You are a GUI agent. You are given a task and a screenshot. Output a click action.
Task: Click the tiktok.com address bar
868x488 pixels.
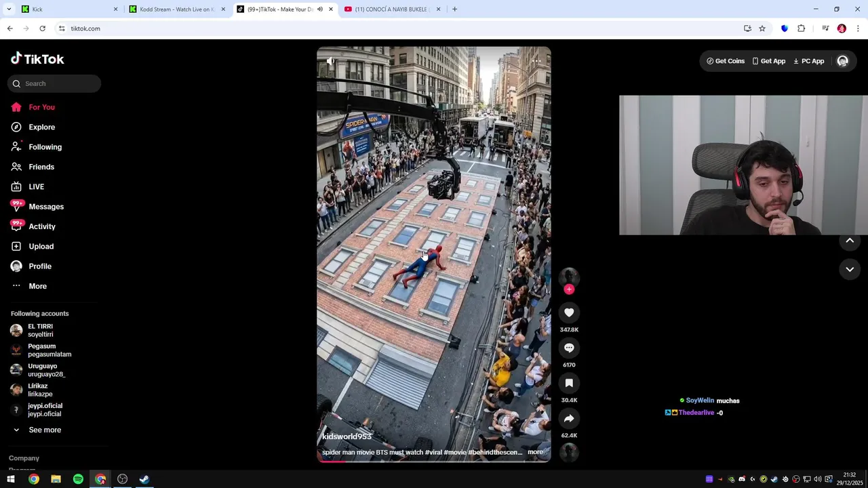click(400, 28)
